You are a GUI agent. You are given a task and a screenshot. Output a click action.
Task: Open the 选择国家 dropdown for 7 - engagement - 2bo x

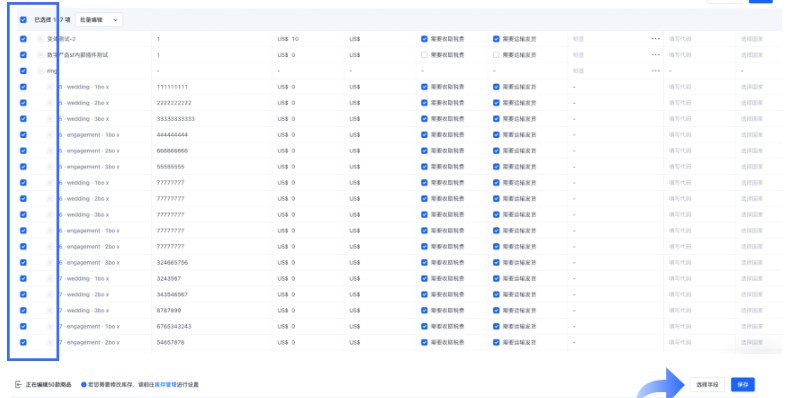tap(752, 343)
